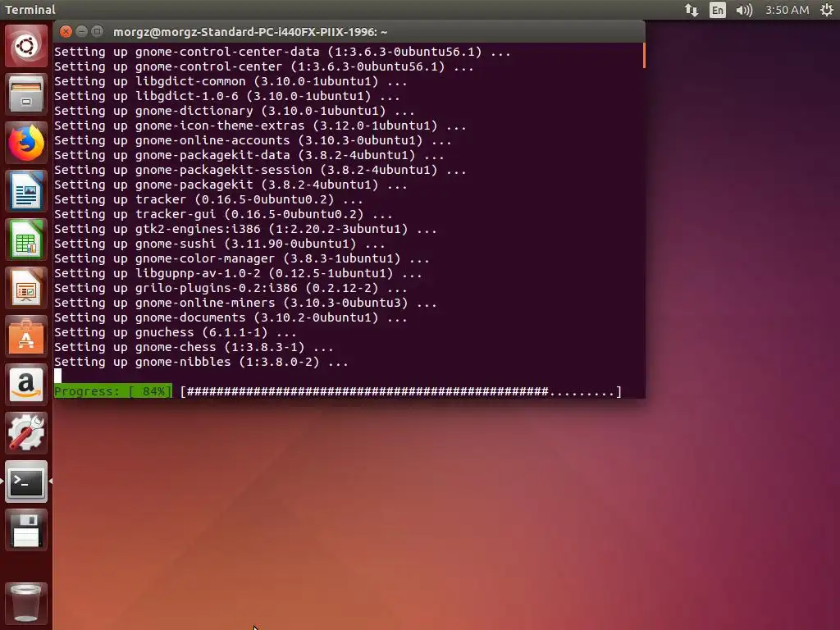Click line 'Setting up gnome-icon-theme-extras'

pos(260,126)
